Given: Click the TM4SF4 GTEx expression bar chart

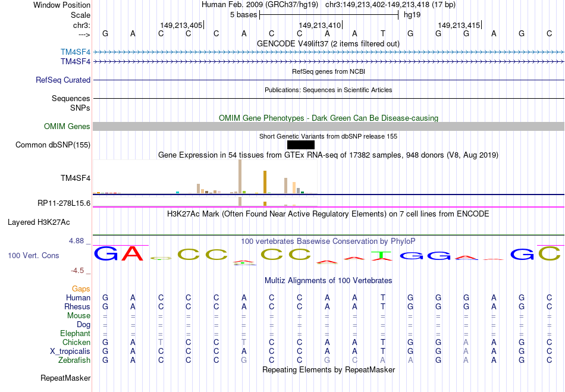Looking at the screenshot, I should point(205,177).
